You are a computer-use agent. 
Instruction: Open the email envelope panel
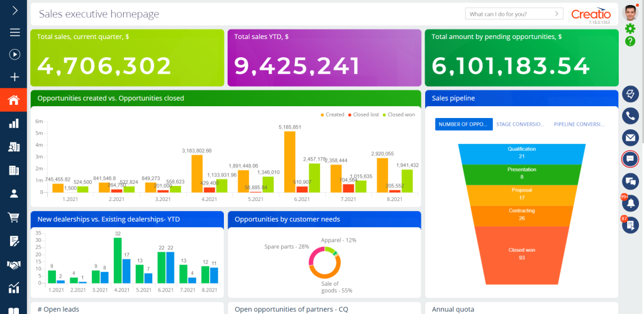630,138
